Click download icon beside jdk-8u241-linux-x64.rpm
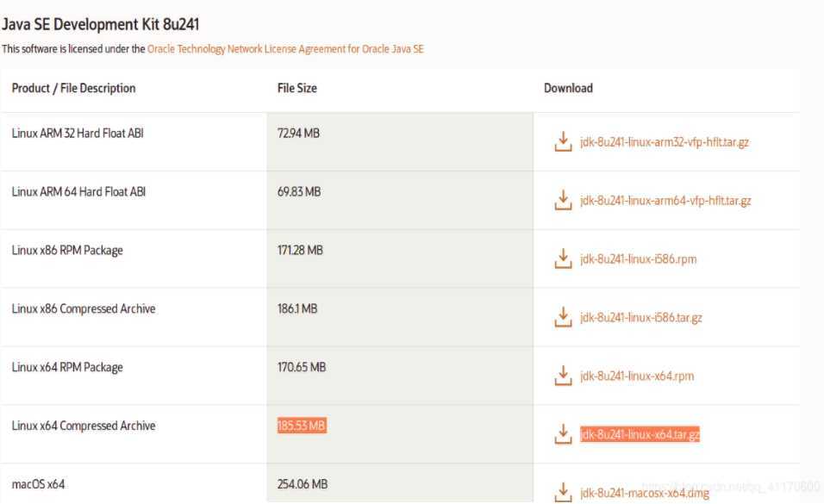The width and height of the screenshot is (824, 504). pyautogui.click(x=563, y=376)
